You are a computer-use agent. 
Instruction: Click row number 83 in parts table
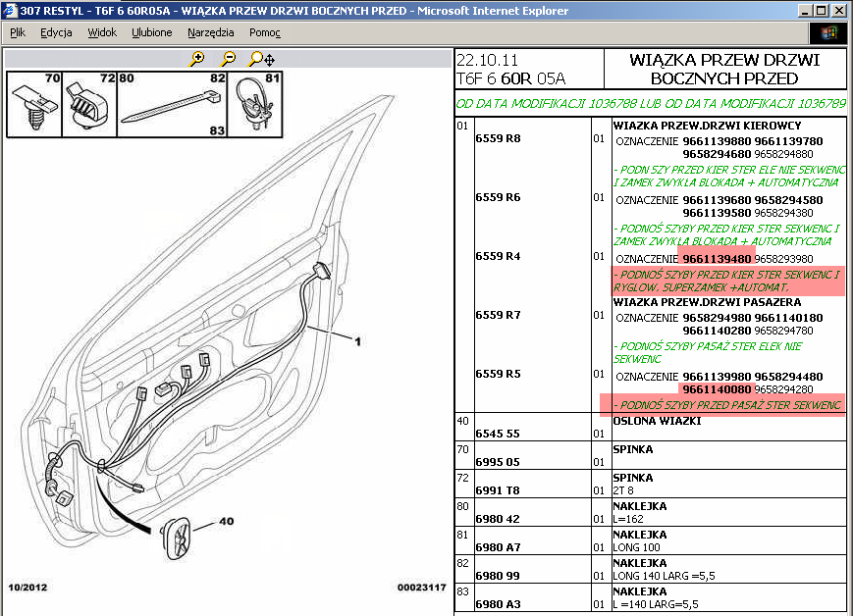[x=462, y=591]
